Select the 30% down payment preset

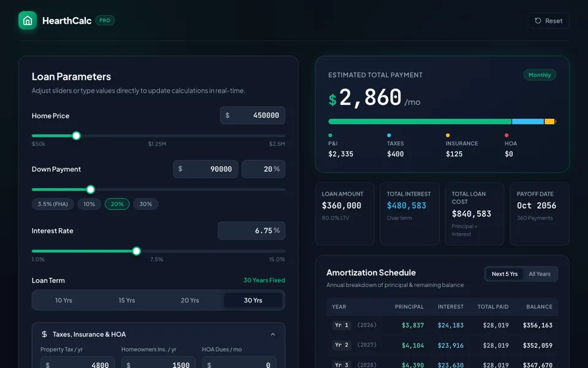click(x=146, y=204)
